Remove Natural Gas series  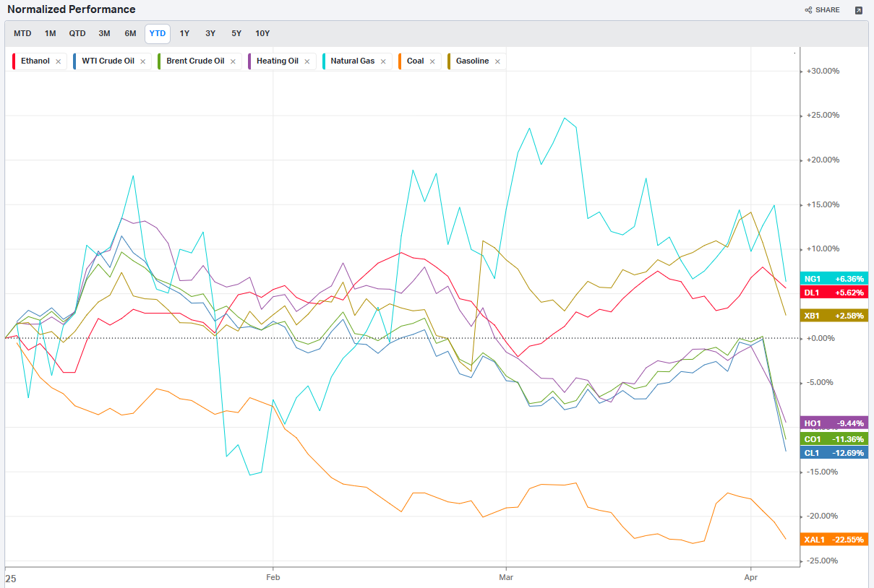click(x=383, y=61)
